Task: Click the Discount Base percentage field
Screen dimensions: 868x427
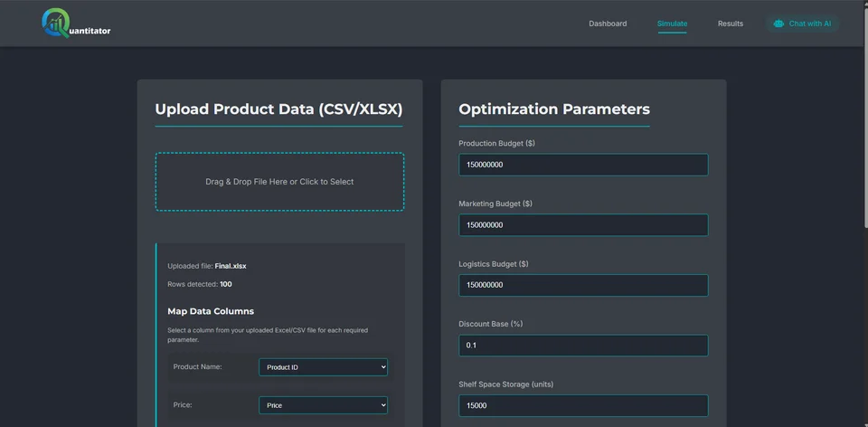Action: (583, 346)
